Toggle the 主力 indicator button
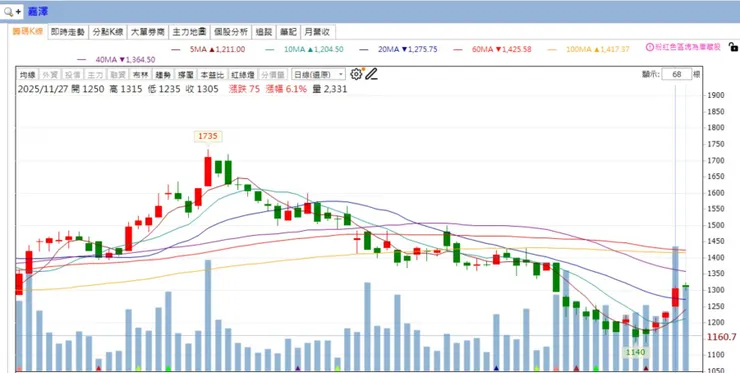The image size is (740, 373). coord(95,75)
